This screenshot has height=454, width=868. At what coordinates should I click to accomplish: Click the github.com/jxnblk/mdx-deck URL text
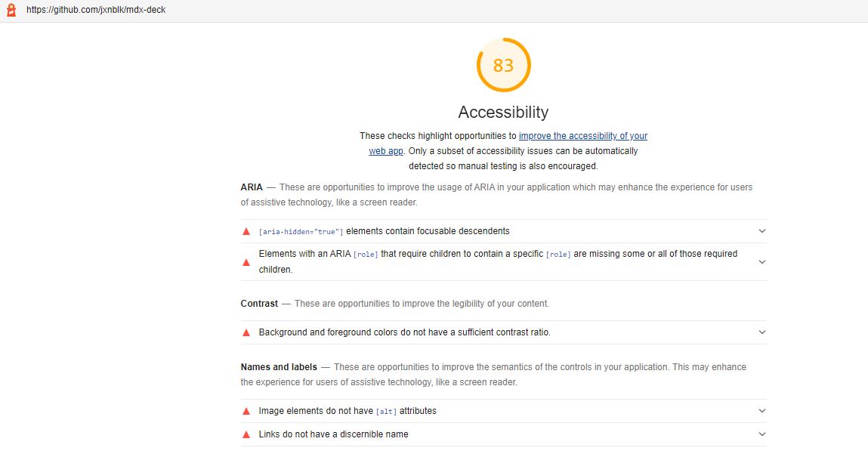[x=96, y=10]
